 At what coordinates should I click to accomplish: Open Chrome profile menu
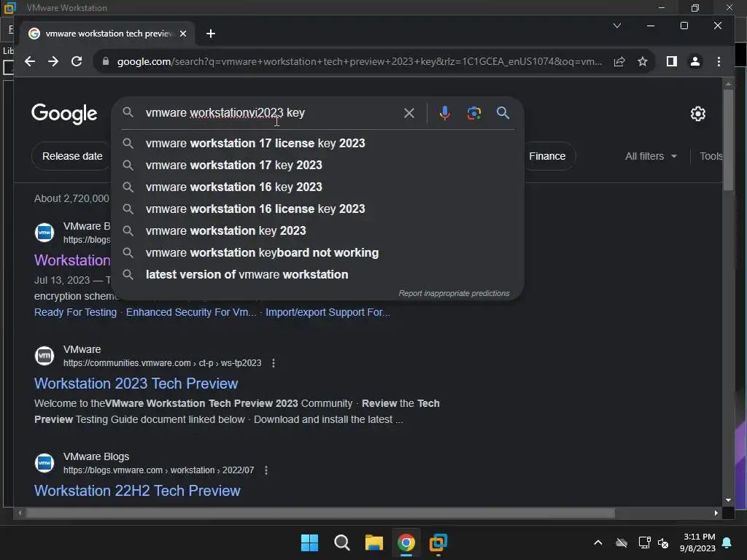[x=695, y=61]
